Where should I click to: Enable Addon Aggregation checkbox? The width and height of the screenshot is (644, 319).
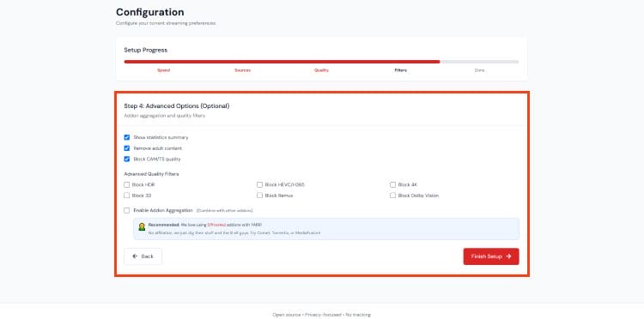point(127,210)
